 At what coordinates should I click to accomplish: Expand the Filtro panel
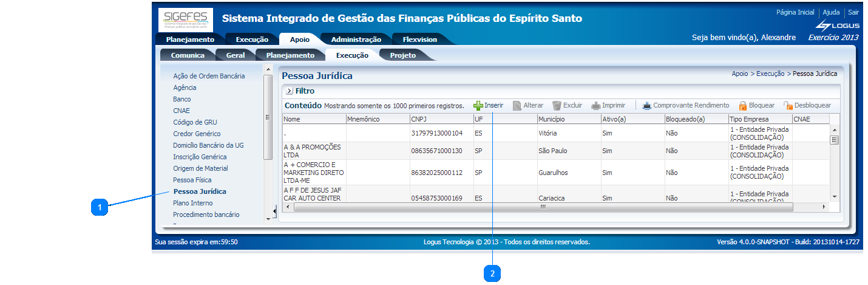289,91
